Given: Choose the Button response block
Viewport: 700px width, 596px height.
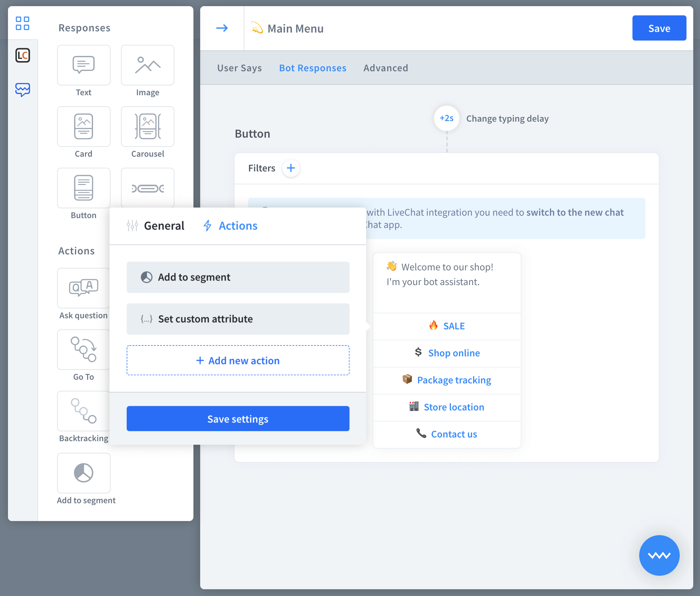Looking at the screenshot, I should tap(84, 188).
